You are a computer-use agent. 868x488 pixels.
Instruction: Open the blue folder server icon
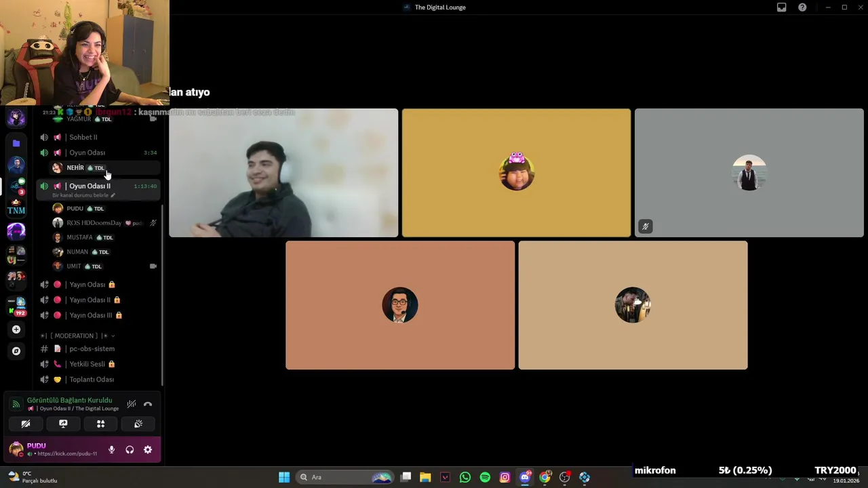16,143
